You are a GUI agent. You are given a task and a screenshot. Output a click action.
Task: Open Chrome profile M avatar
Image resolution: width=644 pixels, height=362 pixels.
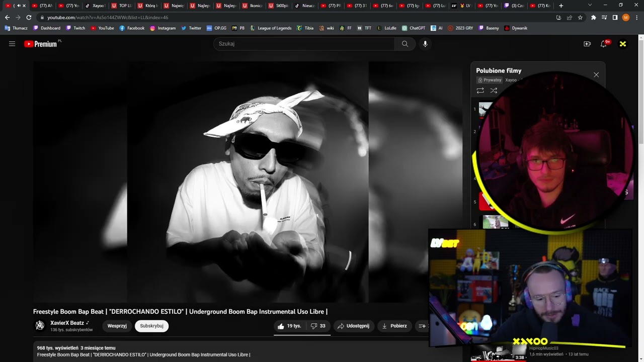click(626, 17)
